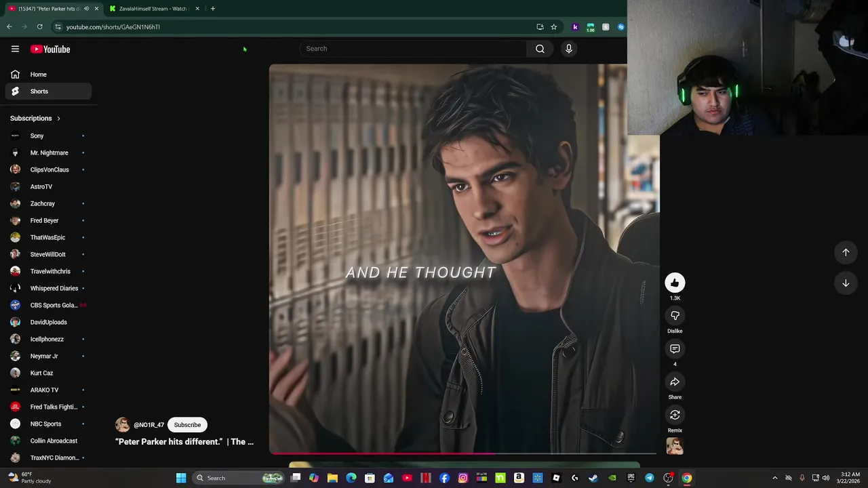868x488 pixels.
Task: Open Kurt Caz channel
Action: click(x=48, y=373)
